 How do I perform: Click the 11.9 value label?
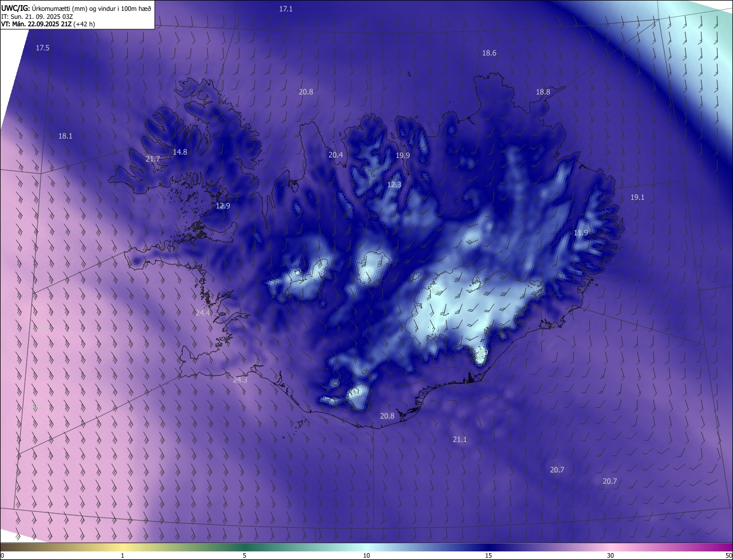coord(581,232)
